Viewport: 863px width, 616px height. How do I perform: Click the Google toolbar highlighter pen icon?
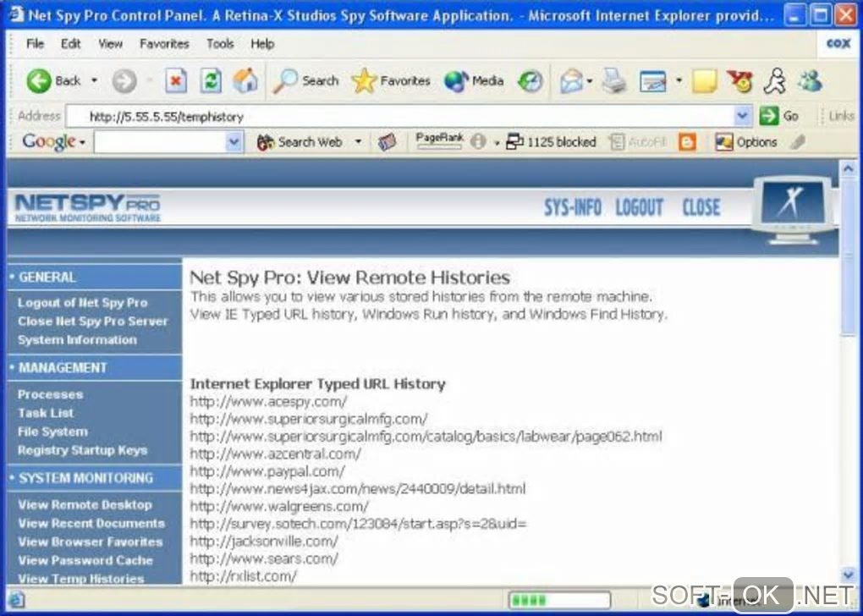click(x=797, y=142)
